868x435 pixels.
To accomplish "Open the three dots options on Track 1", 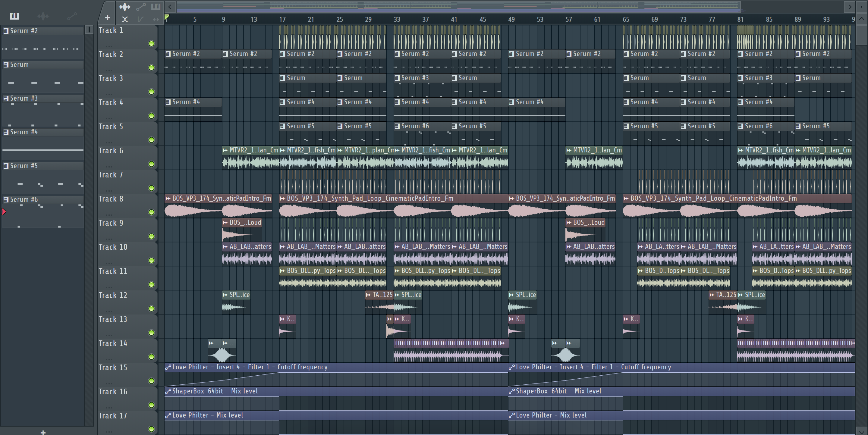I will 109,46.
